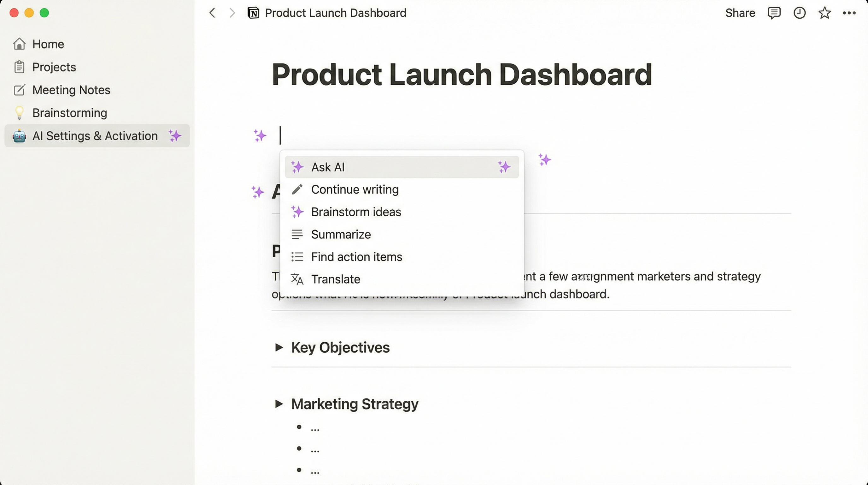Click the comments icon in the top bar
This screenshot has width=868, height=485.
pyautogui.click(x=774, y=13)
